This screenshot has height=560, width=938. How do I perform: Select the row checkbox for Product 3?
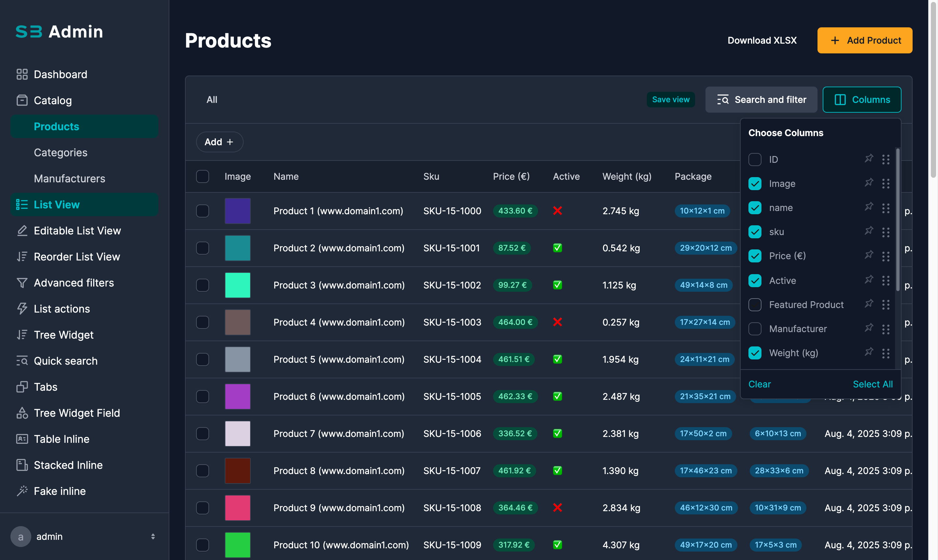click(x=202, y=285)
